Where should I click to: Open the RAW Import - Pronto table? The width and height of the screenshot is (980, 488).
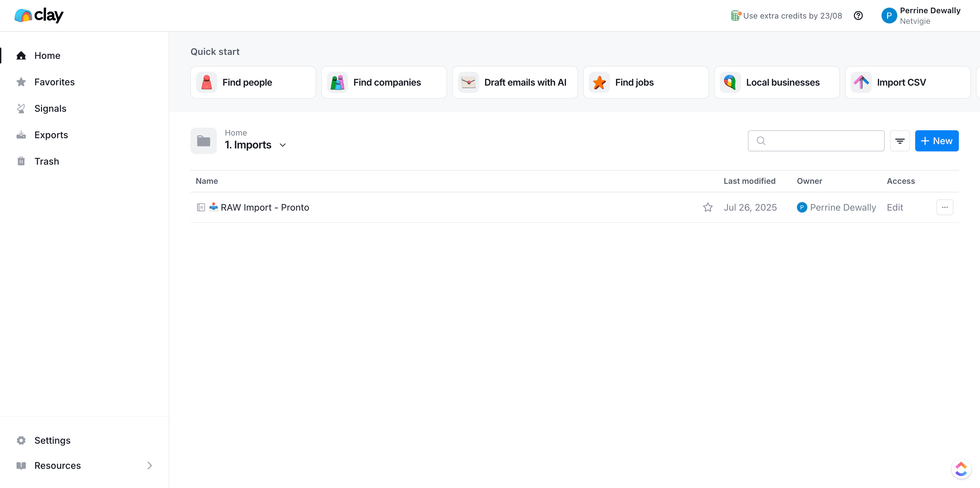coord(265,207)
